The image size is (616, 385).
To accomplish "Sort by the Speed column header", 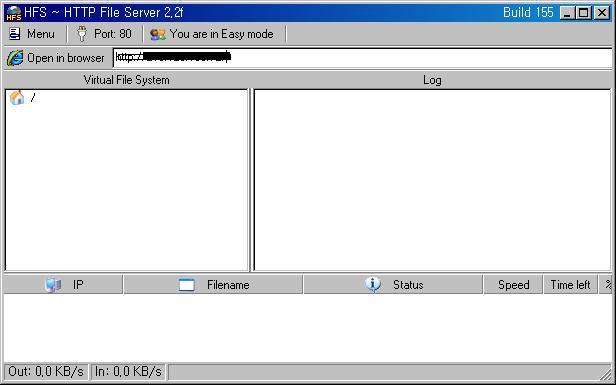I will coord(513,284).
